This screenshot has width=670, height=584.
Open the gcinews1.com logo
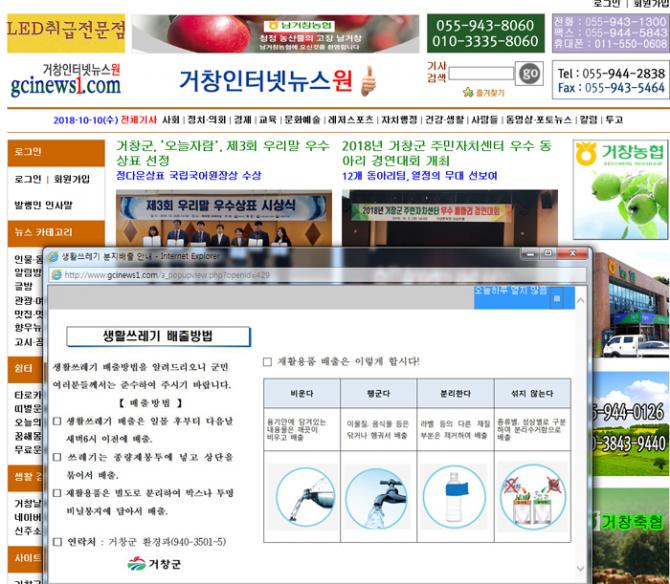pos(65,80)
